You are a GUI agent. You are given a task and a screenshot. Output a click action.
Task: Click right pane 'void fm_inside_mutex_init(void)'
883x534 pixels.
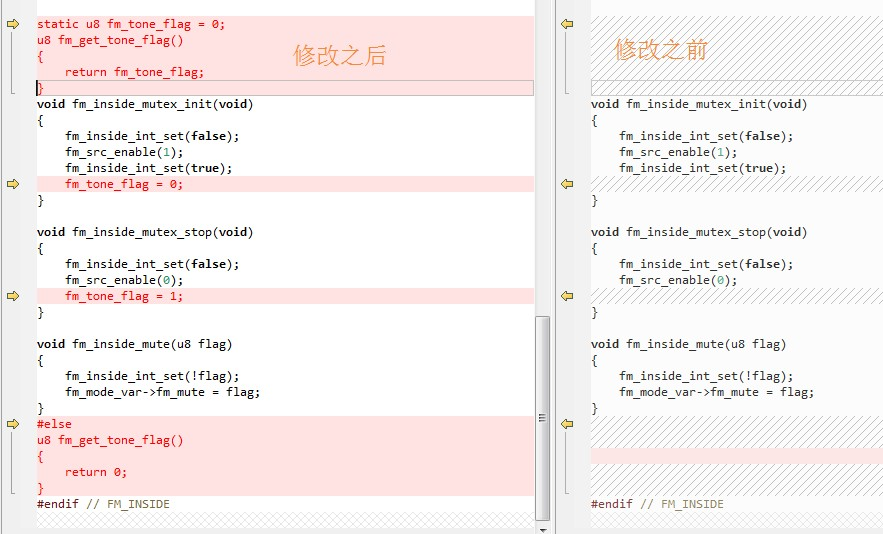click(699, 104)
